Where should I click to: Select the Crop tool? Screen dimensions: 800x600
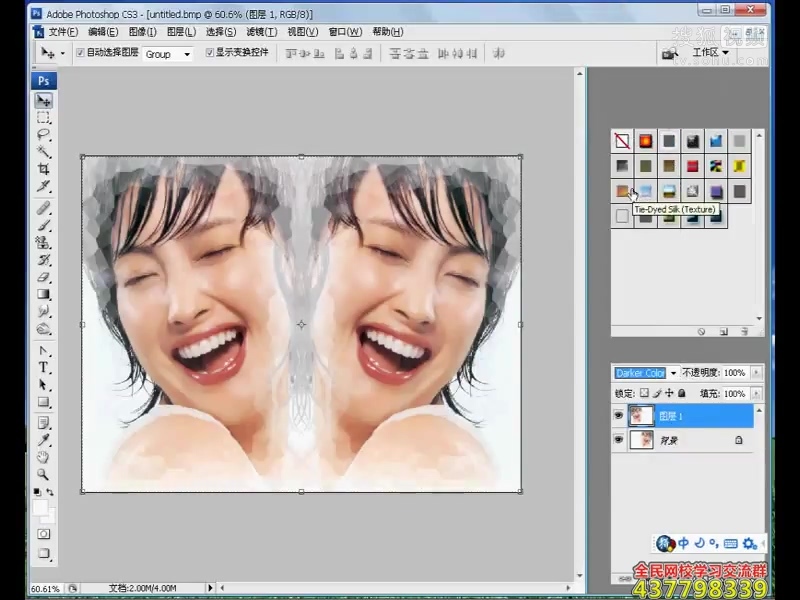pos(44,169)
